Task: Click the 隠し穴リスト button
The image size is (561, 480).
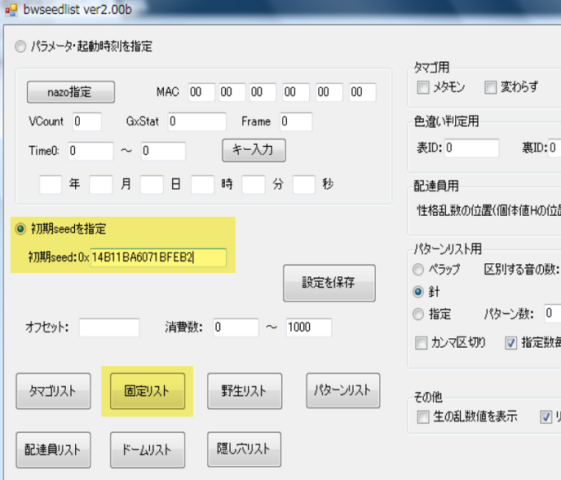Action: (x=244, y=449)
